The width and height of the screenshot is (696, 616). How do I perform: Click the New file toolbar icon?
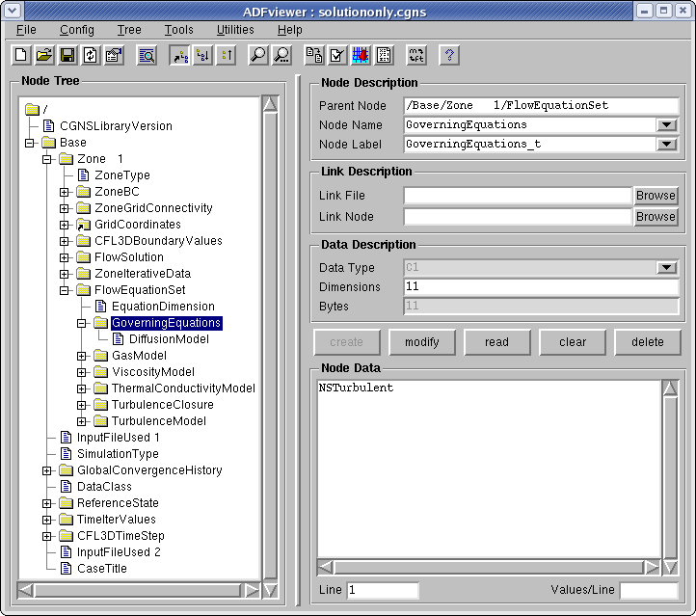click(x=21, y=55)
